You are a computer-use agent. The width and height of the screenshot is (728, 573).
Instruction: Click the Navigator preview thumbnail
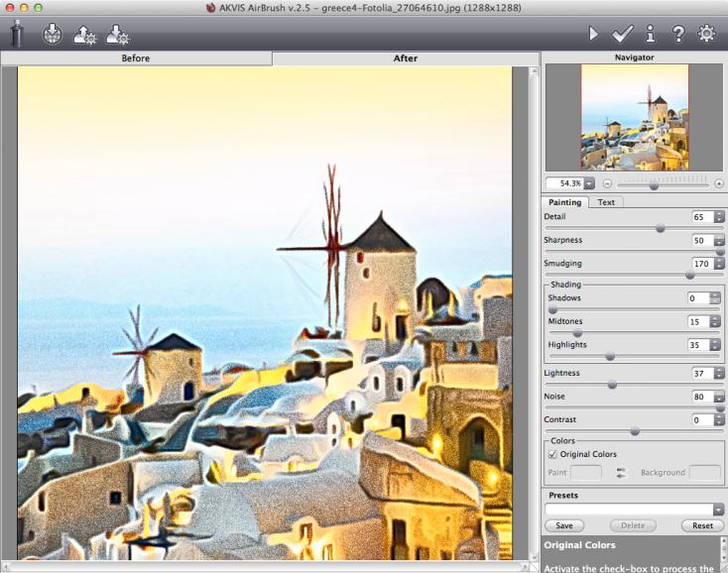click(x=635, y=117)
